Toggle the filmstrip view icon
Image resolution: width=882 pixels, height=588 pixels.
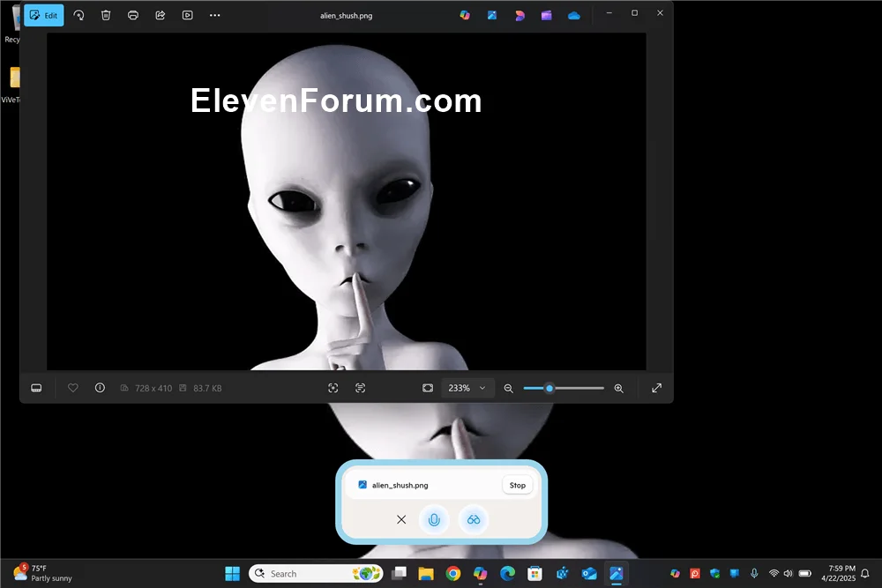click(x=36, y=388)
